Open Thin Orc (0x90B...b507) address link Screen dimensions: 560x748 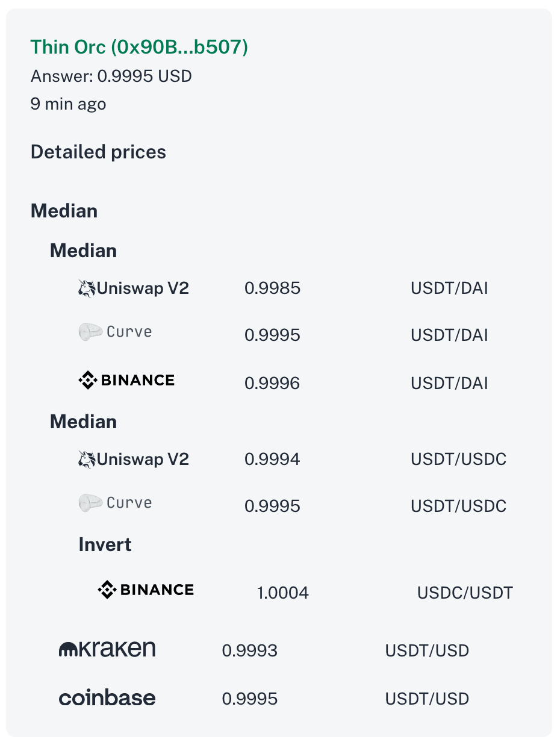coord(139,47)
